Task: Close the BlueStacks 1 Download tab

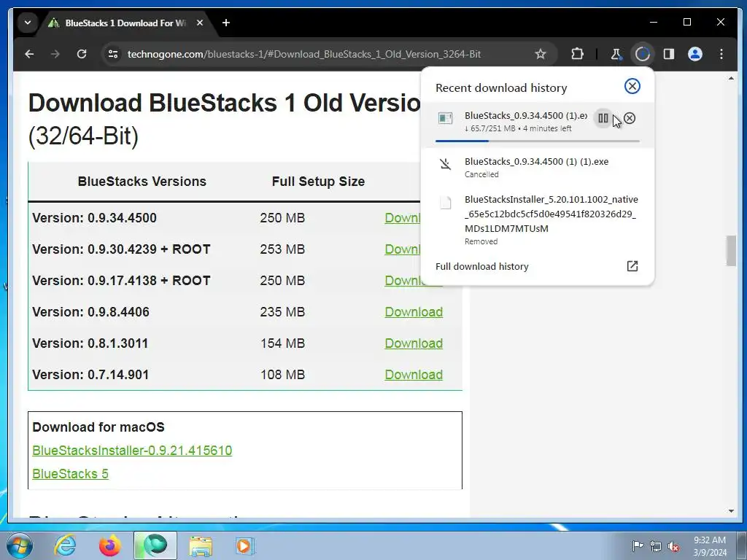Action: pos(200,23)
